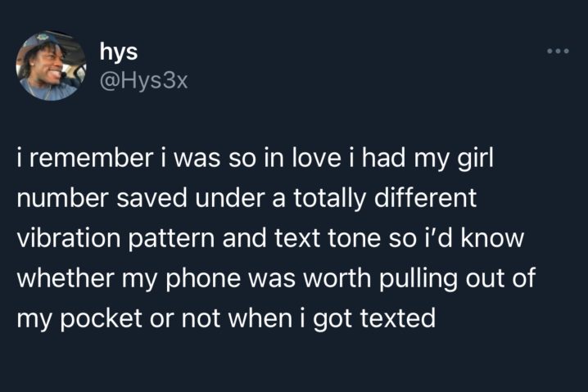Click the word 'pulling' in the tweet
Image resolution: width=588 pixels, height=392 pixels.
pos(418,279)
